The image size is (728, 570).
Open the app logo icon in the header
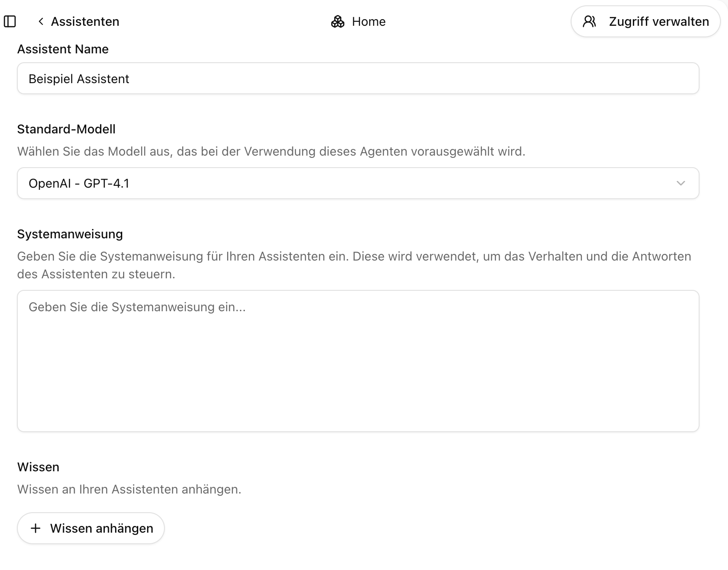338,21
